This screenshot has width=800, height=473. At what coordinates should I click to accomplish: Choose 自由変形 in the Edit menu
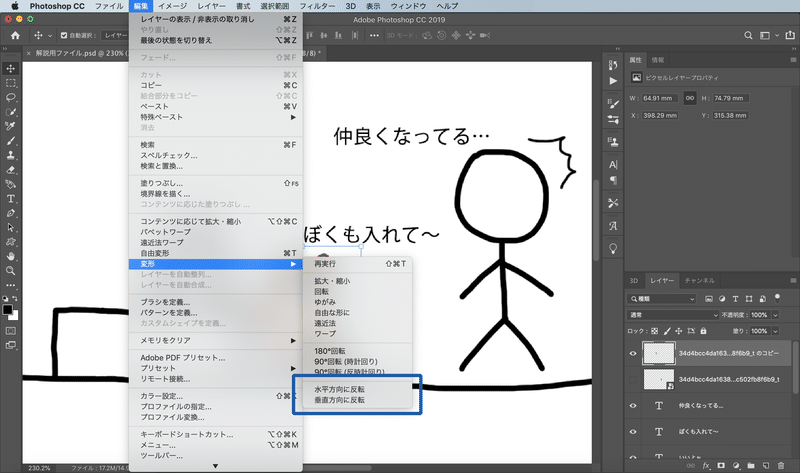tap(216, 253)
